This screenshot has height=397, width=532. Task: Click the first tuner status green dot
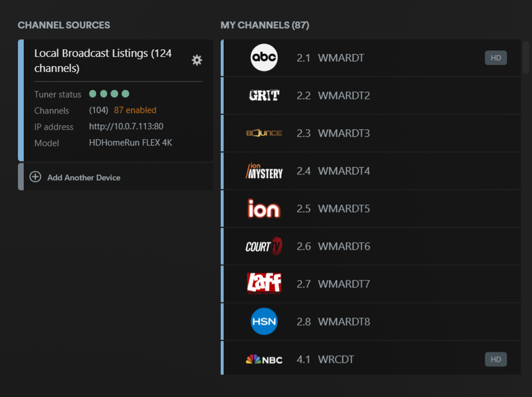tap(93, 94)
